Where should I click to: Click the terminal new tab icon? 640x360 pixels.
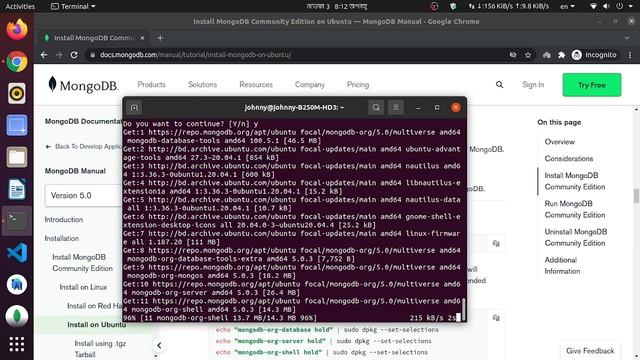tap(134, 108)
